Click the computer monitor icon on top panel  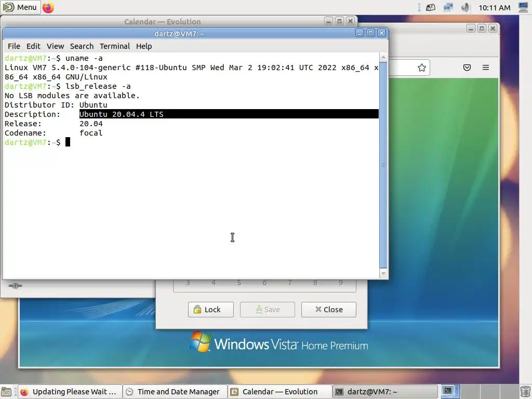click(x=524, y=7)
